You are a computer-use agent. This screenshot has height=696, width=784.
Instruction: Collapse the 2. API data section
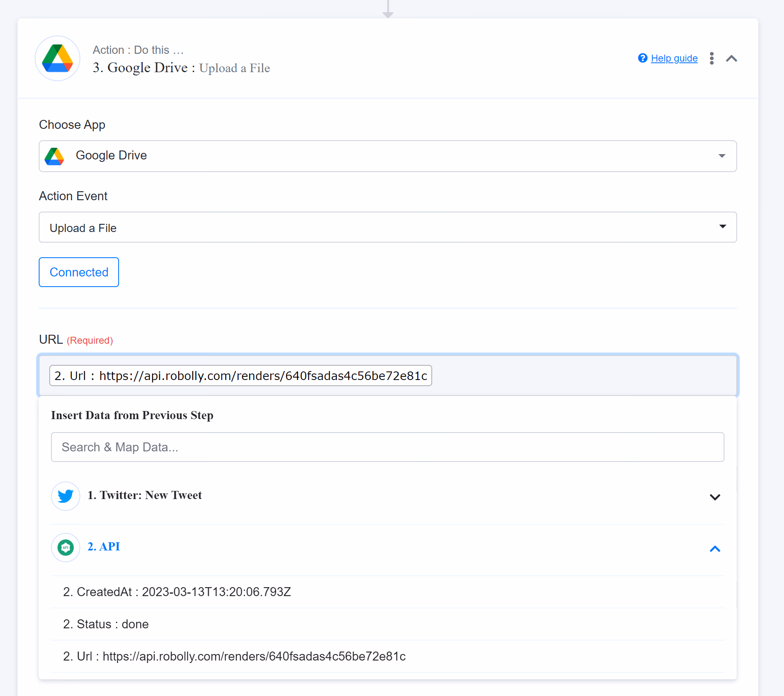(715, 549)
